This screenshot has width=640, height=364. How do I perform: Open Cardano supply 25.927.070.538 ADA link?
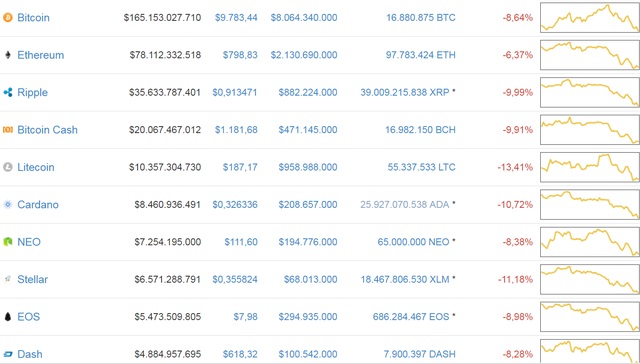404,204
